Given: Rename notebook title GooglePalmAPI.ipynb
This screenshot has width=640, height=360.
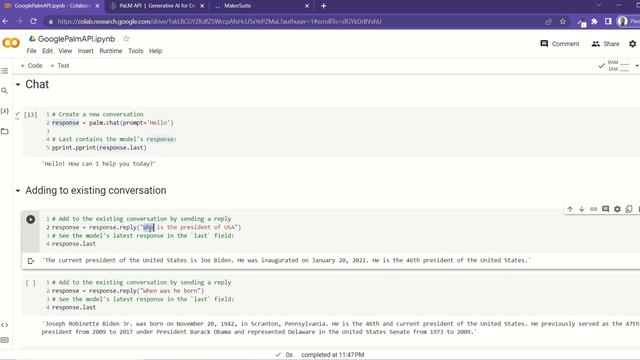Looking at the screenshot, I should pyautogui.click(x=76, y=39).
